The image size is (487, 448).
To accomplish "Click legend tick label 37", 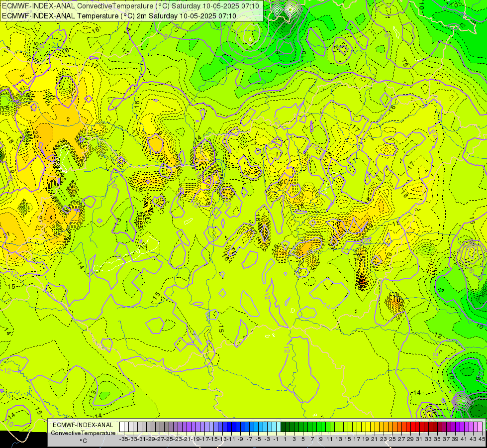I will 446,439.
